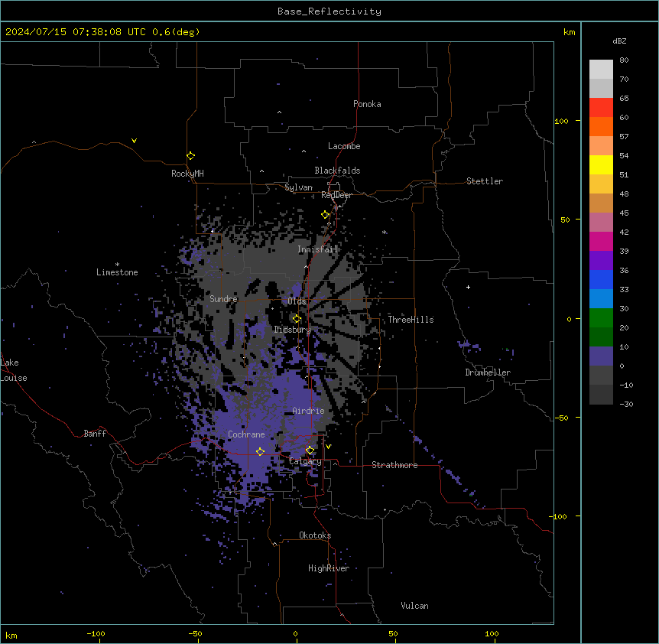Click the asterisk marker above Limestone label
This screenshot has width=659, height=644.
point(117,265)
